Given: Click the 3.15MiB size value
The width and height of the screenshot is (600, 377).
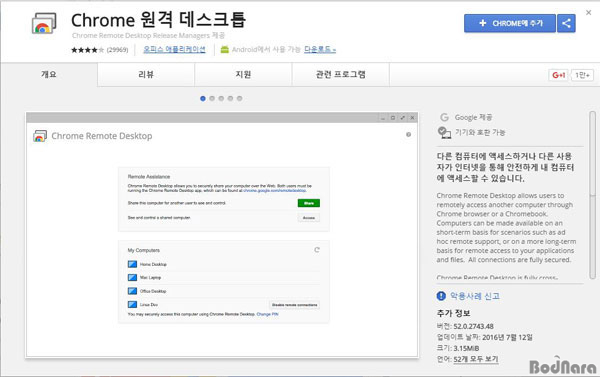Looking at the screenshot, I should (x=466, y=348).
